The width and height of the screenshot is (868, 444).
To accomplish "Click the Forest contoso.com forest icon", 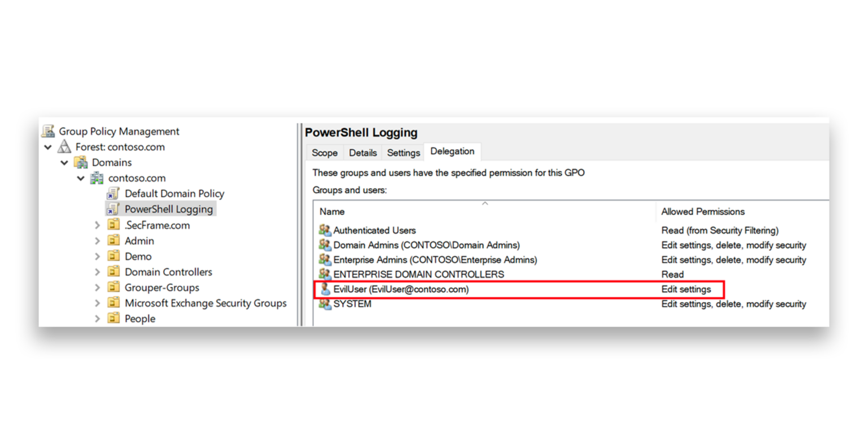I will 64,147.
